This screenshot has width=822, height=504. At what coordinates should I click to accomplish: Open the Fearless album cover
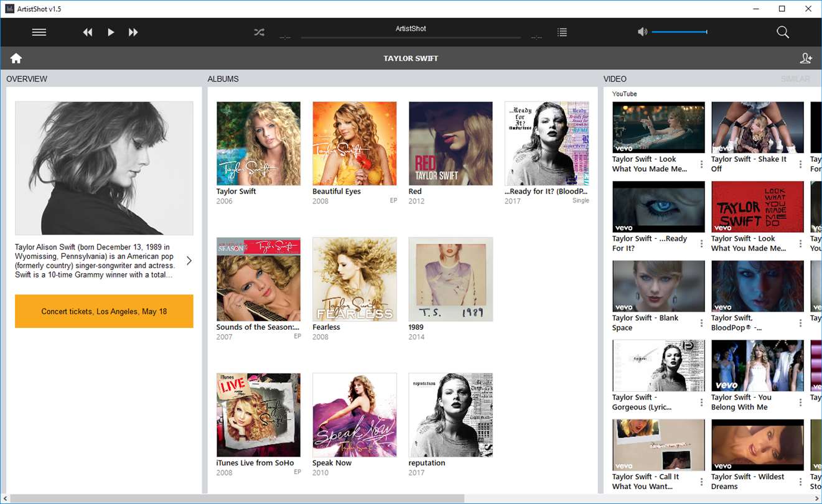point(355,279)
